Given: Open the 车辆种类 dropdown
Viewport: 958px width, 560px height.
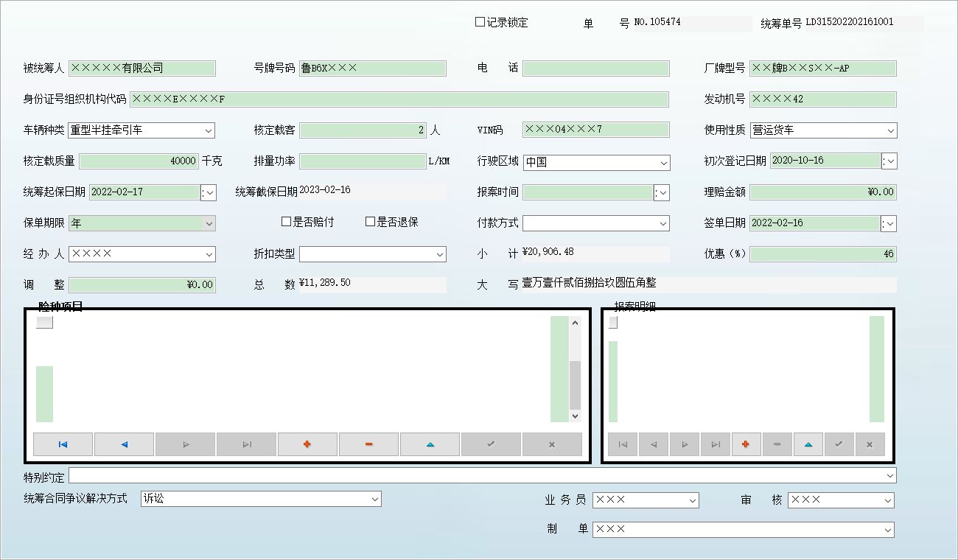Looking at the screenshot, I should [208, 130].
